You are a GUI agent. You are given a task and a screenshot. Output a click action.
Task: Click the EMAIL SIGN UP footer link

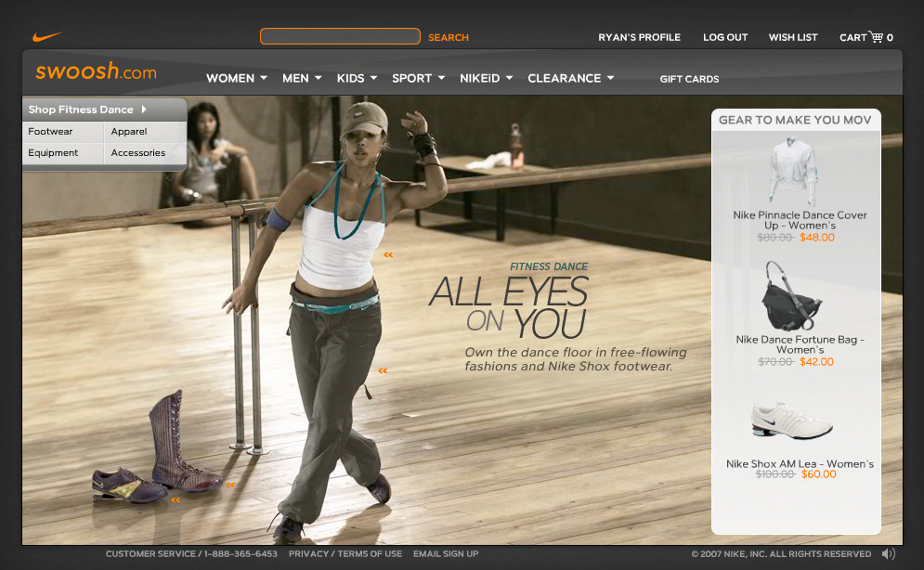446,553
